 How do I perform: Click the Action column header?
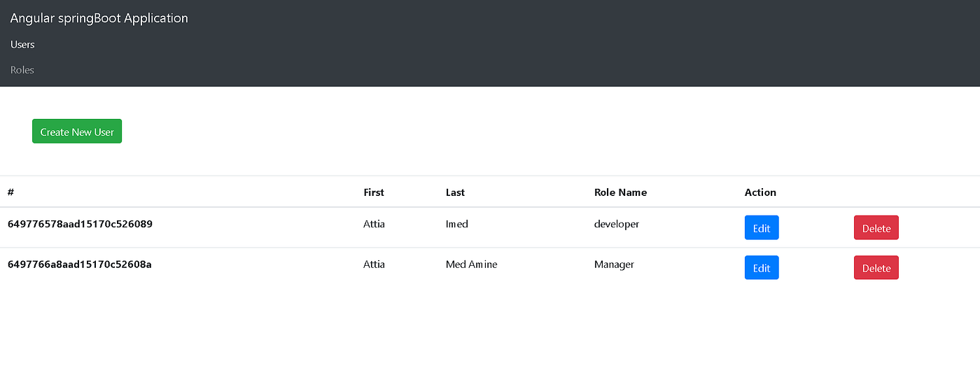click(760, 192)
